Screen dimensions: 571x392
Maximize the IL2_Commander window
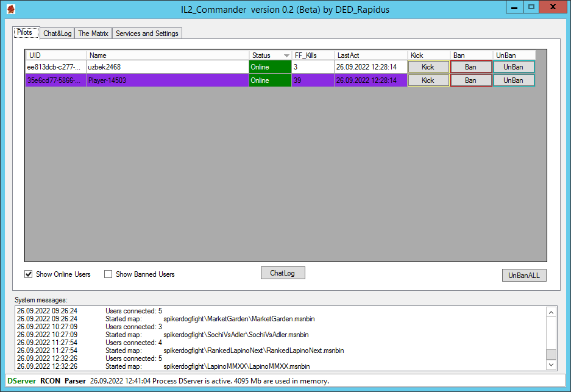click(531, 7)
